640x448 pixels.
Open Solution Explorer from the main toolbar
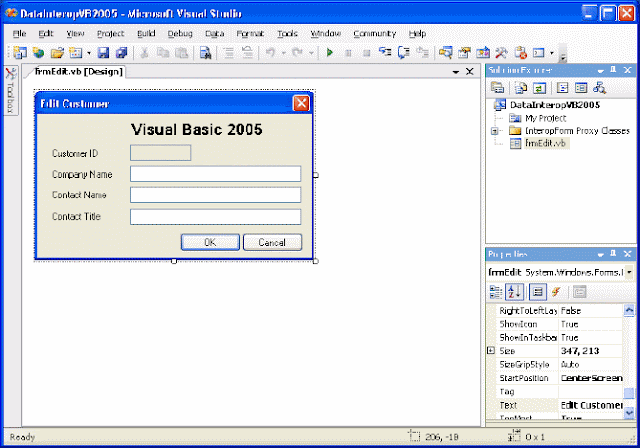pyautogui.click(x=446, y=53)
